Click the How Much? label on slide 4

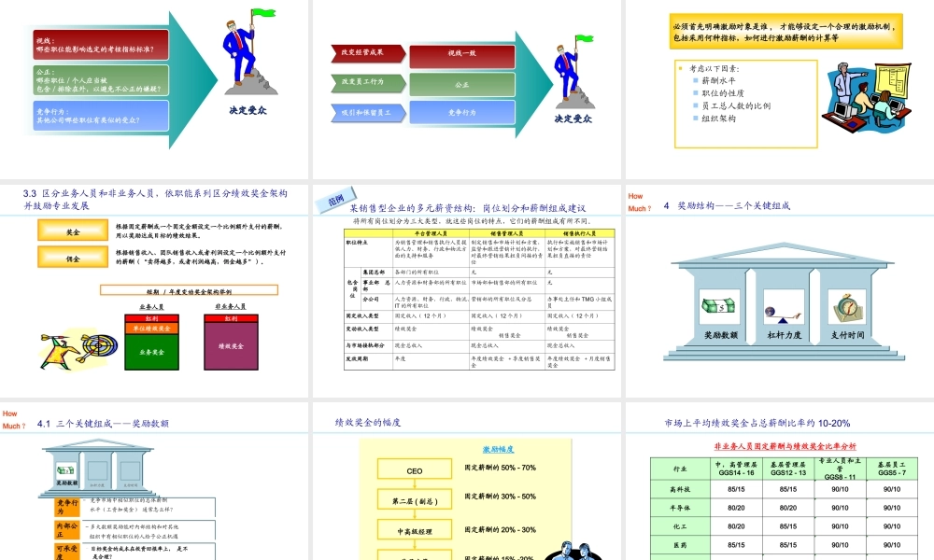636,200
